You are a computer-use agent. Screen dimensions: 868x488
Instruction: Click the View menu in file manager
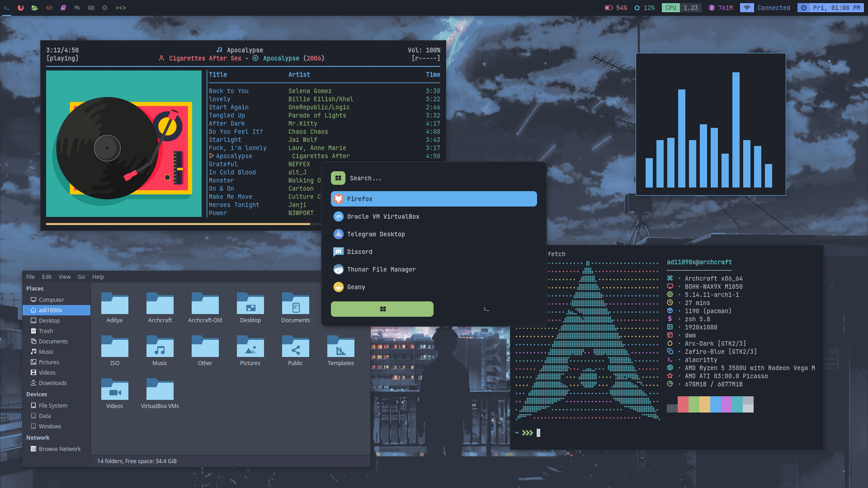coord(64,277)
